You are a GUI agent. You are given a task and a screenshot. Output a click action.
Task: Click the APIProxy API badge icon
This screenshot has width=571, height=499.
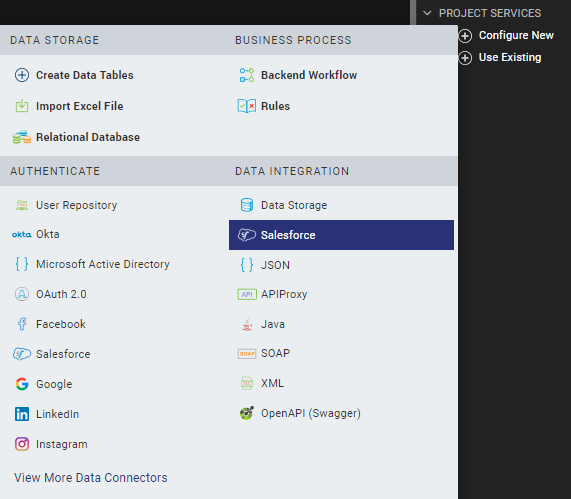[x=247, y=294]
